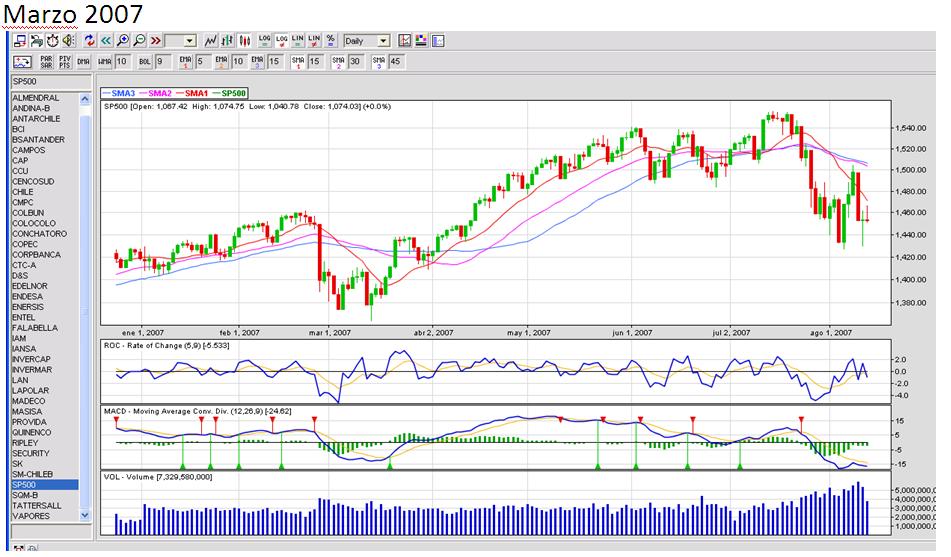Open the color palette settings icon

coord(421,41)
